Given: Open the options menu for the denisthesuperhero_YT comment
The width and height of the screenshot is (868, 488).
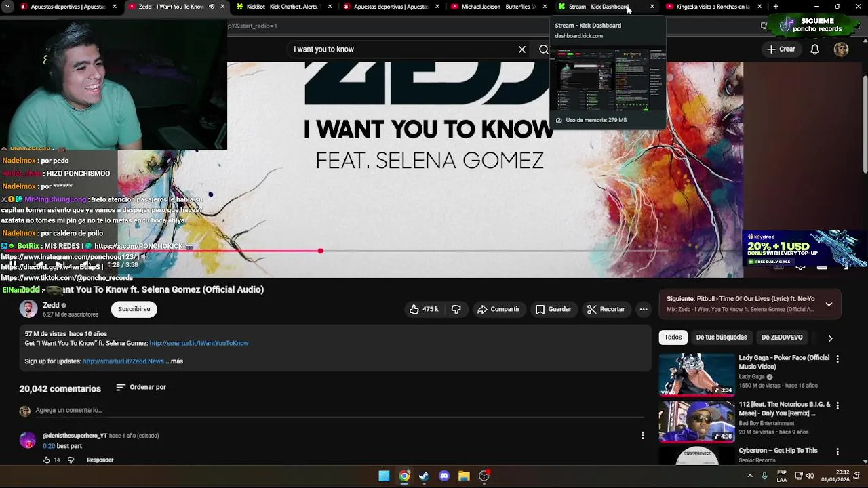Looking at the screenshot, I should point(643,436).
